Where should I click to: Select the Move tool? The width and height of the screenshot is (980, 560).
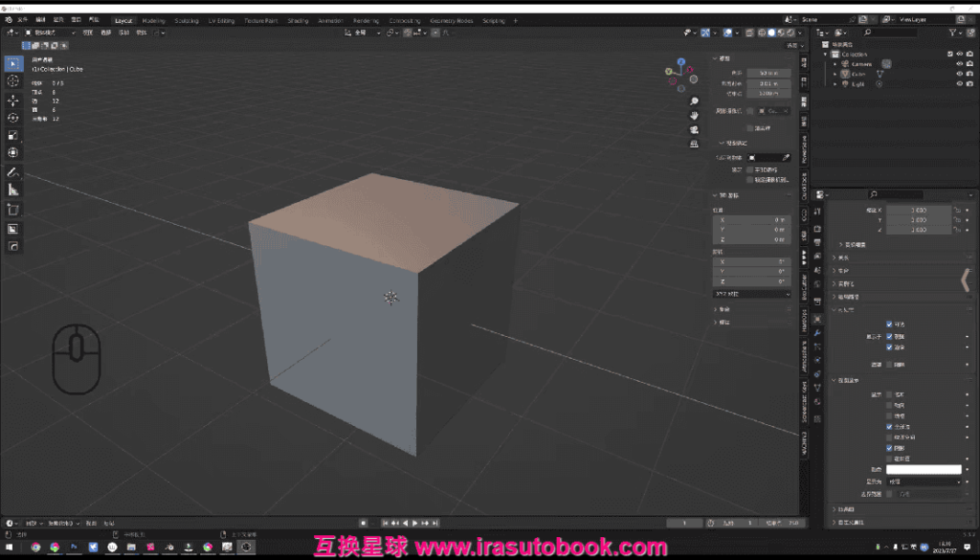click(13, 101)
